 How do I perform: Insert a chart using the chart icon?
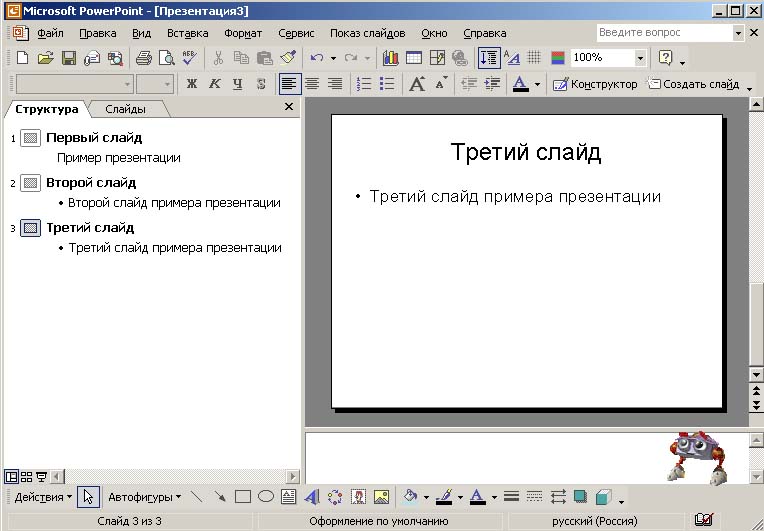[x=390, y=58]
